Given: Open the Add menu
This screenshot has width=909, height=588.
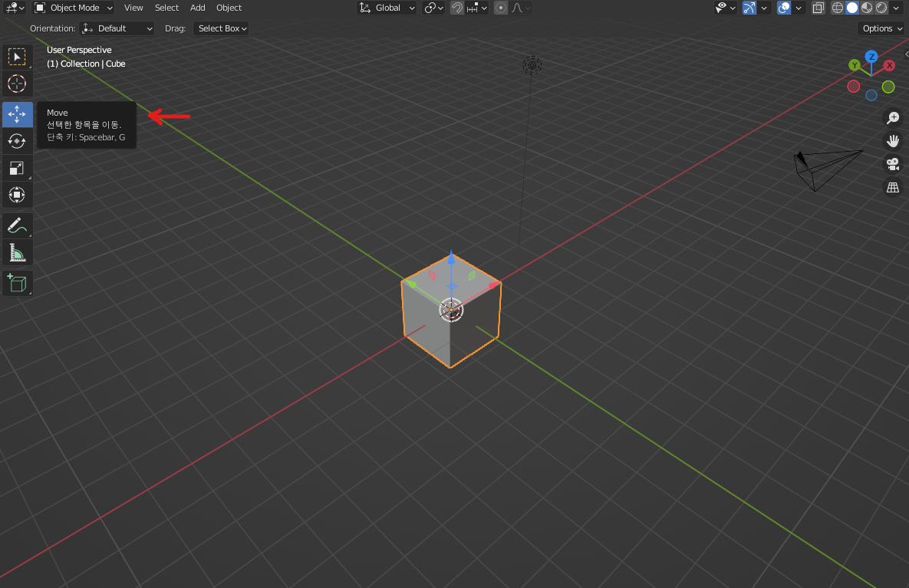Looking at the screenshot, I should (198, 8).
